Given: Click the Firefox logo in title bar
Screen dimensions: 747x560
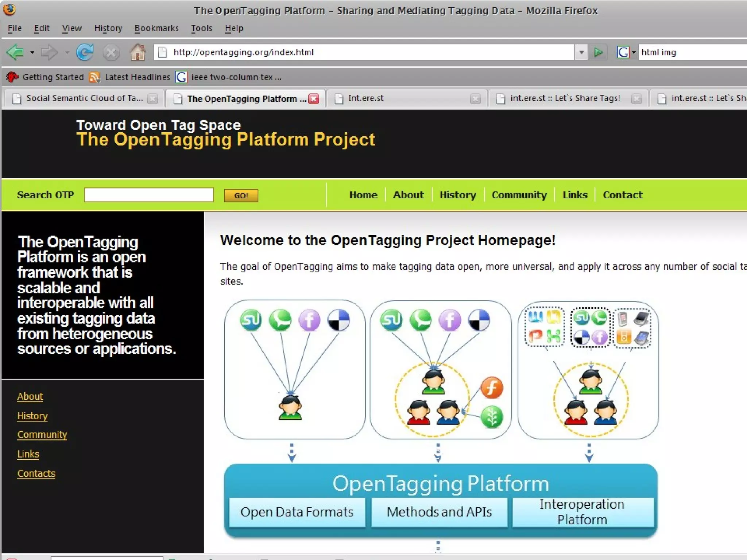Looking at the screenshot, I should point(9,9).
